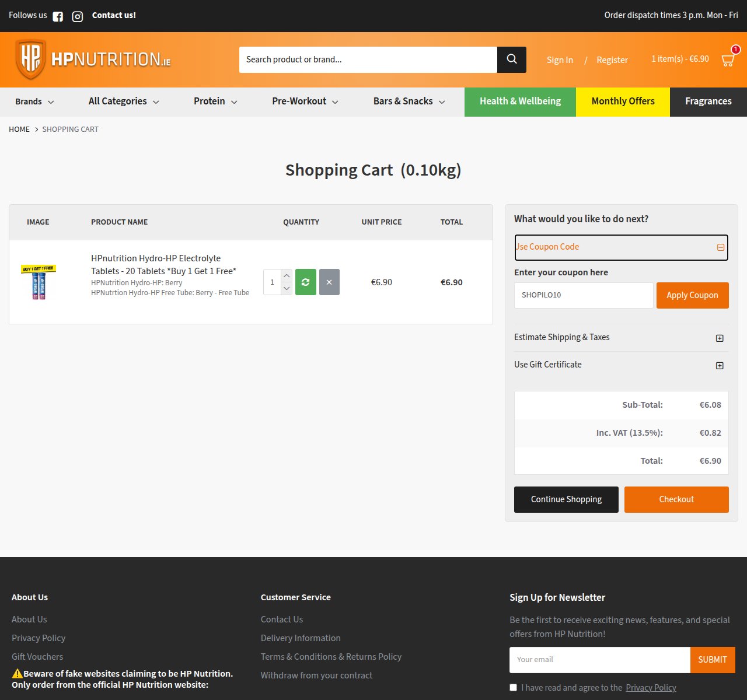Open the Monthly Offers tab
747x700 pixels.
[x=623, y=101]
